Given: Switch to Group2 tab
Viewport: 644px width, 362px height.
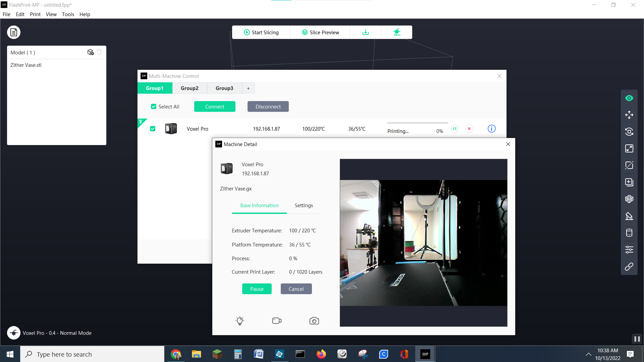Looking at the screenshot, I should tap(190, 88).
